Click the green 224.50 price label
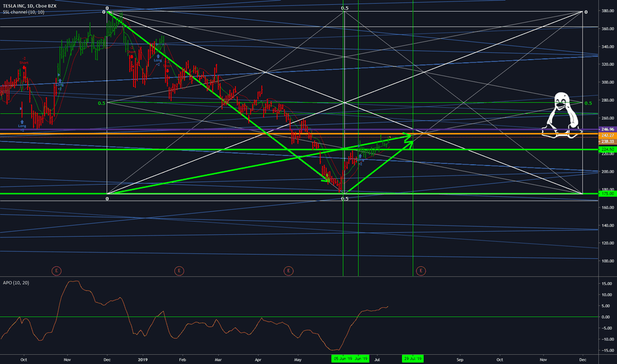 coord(608,150)
